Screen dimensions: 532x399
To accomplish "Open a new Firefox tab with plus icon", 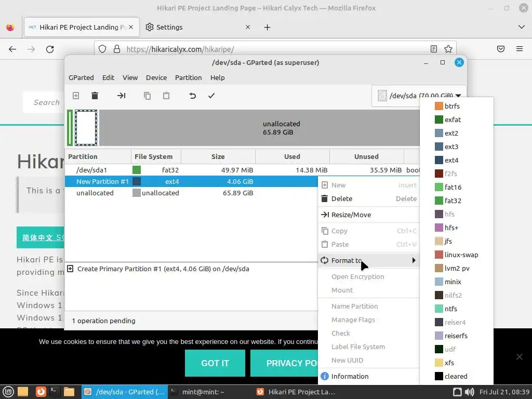I will point(268,28).
